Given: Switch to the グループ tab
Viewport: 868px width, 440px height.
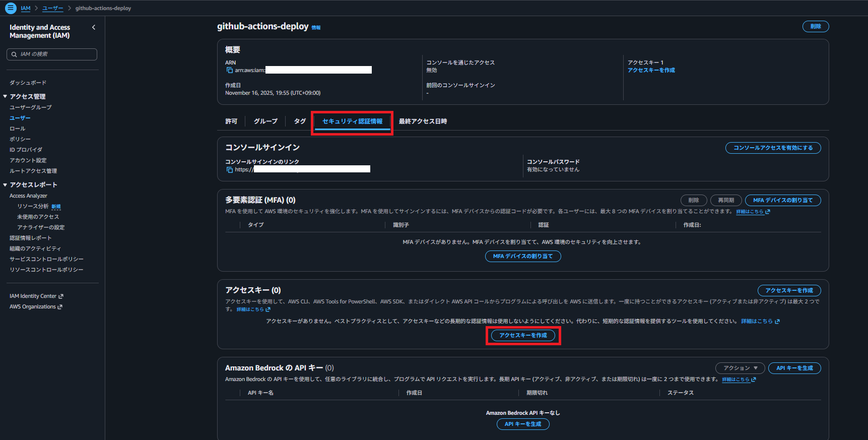Looking at the screenshot, I should [x=265, y=121].
